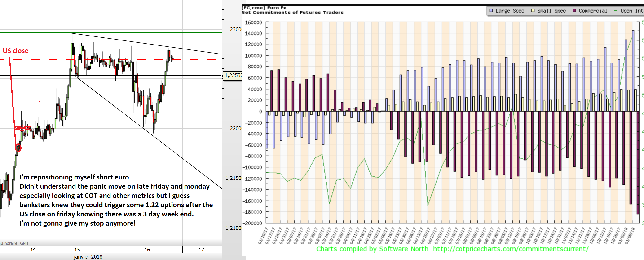Open the cotpricecharts.com commitments link
644x260 pixels.
point(511,249)
